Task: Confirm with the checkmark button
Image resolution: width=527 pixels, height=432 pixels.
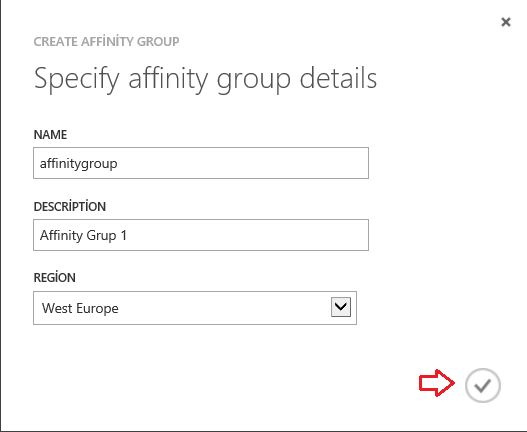Action: (483, 385)
